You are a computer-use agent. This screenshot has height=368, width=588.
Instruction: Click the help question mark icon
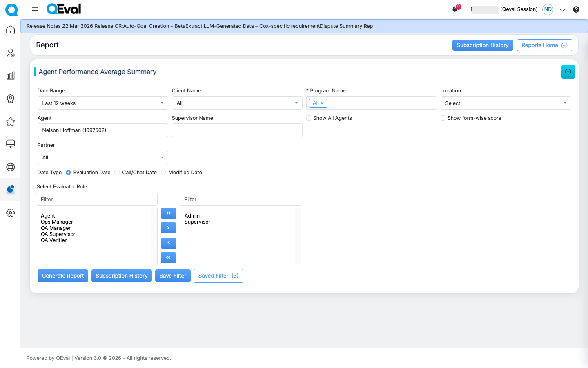576,9
